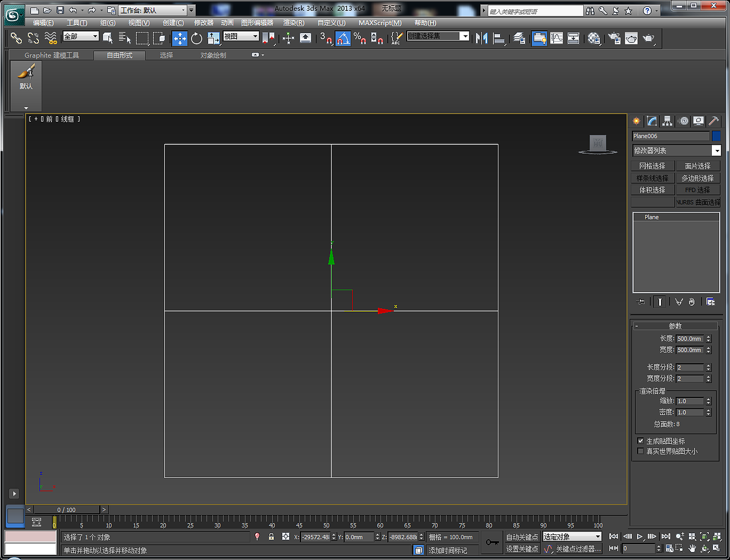
Task: Activate the Select and Rotate tool
Action: 197,38
